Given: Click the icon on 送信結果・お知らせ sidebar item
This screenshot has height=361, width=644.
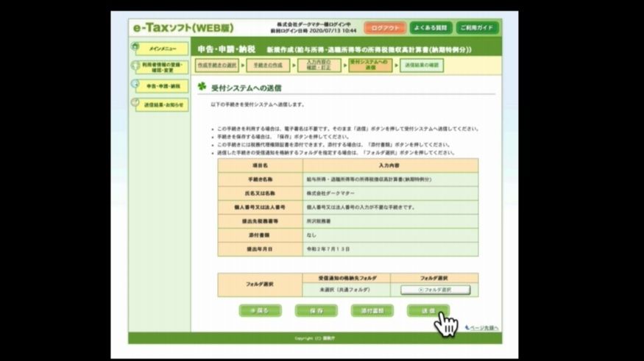Looking at the screenshot, I should (x=135, y=104).
